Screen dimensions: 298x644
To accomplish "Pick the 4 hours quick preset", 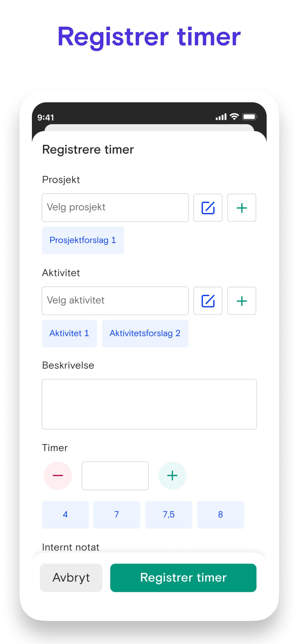I will coord(65,514).
